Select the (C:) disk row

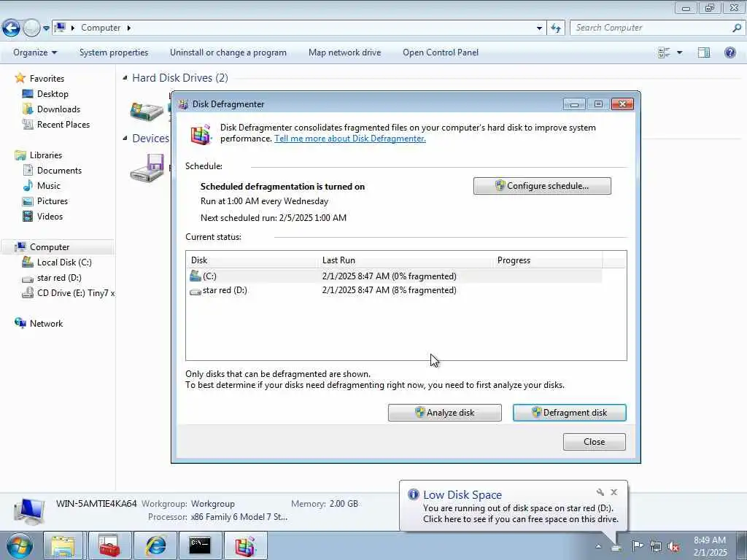[395, 276]
